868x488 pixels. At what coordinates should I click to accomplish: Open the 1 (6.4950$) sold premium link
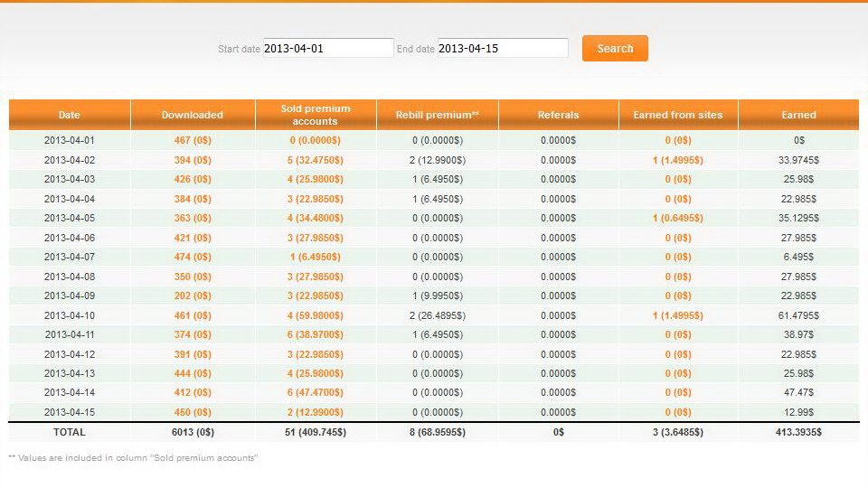click(x=316, y=258)
